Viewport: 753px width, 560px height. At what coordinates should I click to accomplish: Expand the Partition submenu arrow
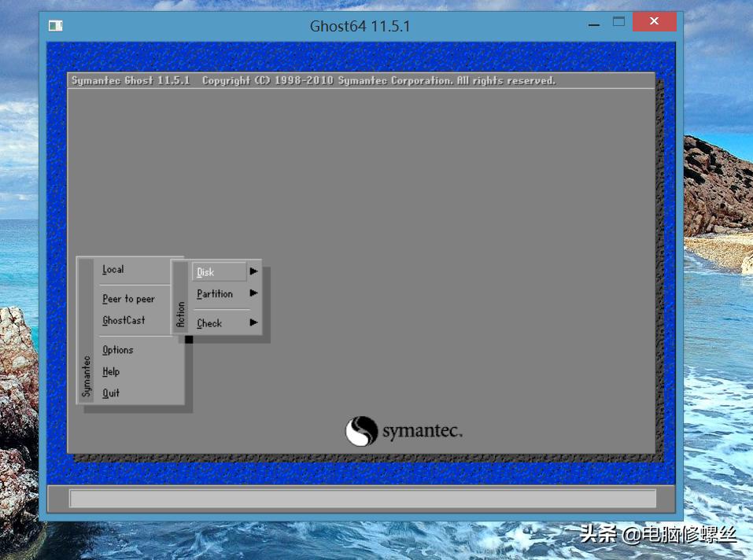tap(253, 293)
